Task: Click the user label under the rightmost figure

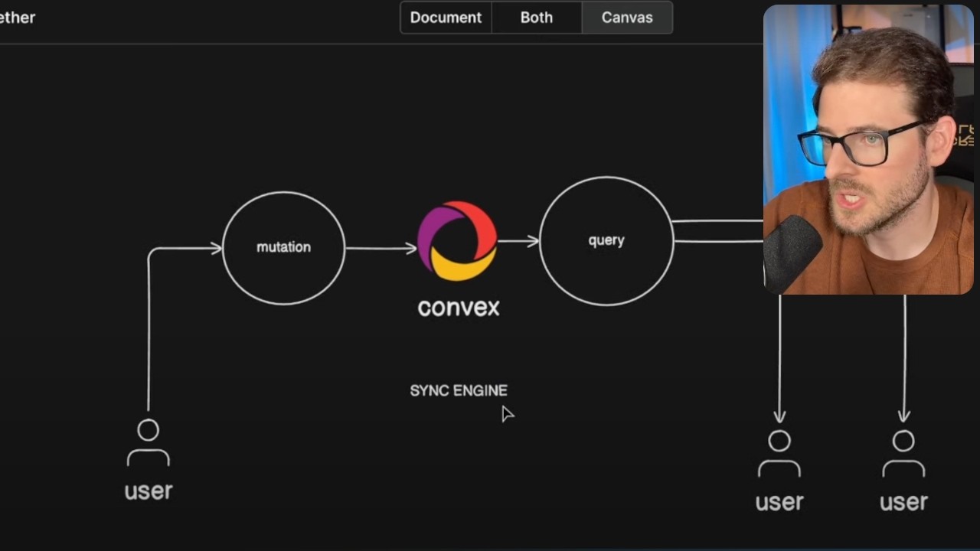Action: (903, 502)
